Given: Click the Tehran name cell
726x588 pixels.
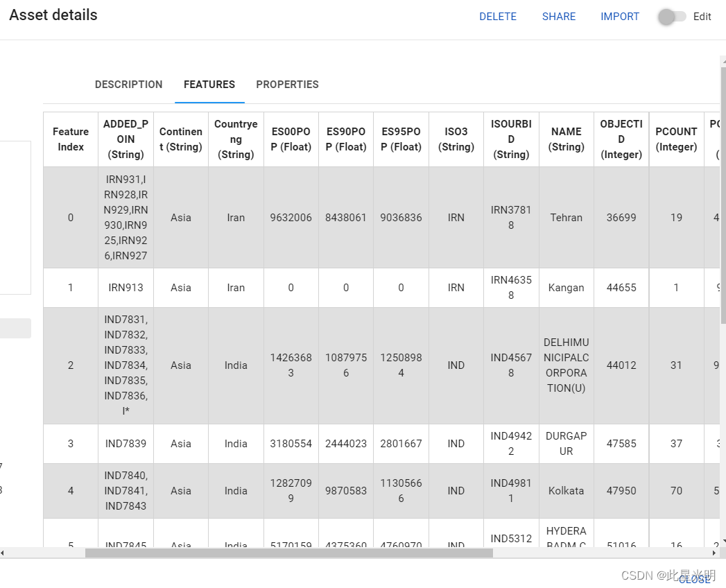Looking at the screenshot, I should pos(567,217).
